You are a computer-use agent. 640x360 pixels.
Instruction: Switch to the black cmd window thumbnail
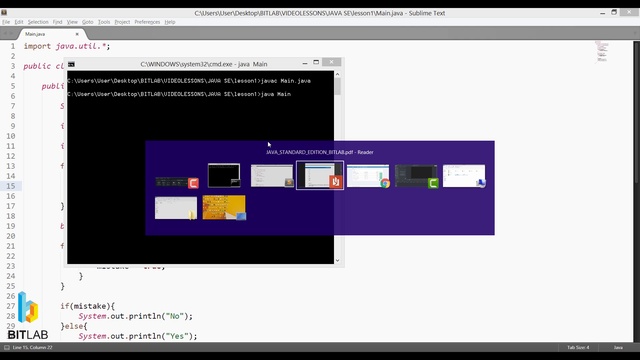click(224, 176)
